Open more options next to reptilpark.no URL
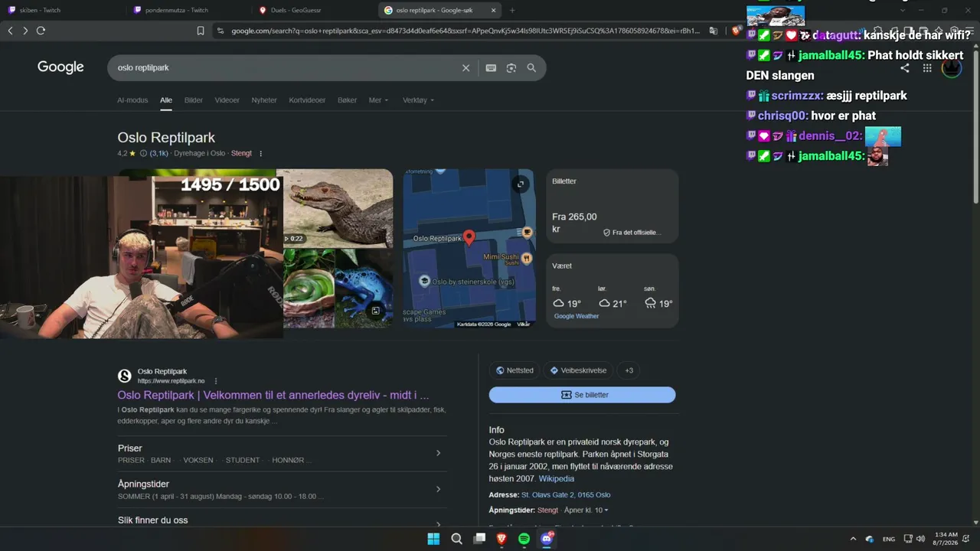The image size is (980, 551). point(216,381)
